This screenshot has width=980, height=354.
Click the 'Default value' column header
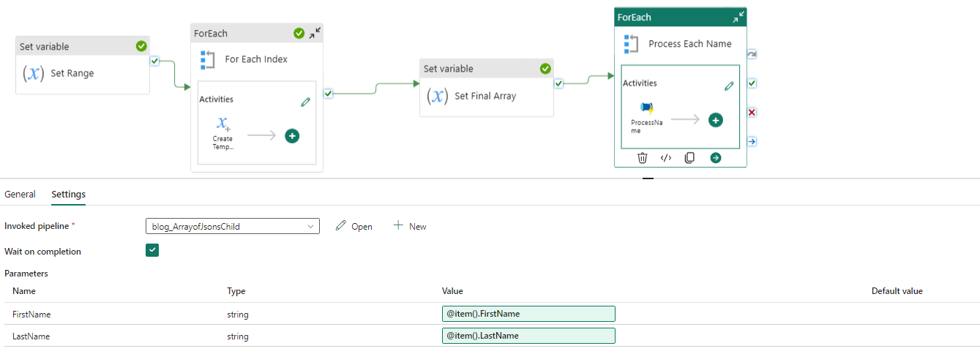897,291
